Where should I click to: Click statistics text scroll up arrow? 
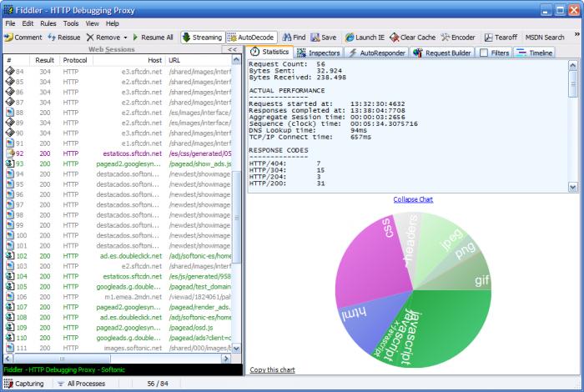pos(573,66)
